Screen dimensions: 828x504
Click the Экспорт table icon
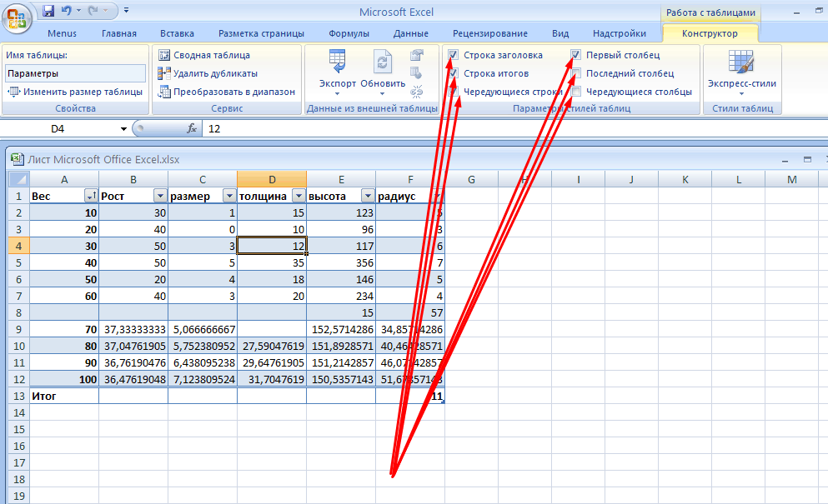pyautogui.click(x=337, y=62)
